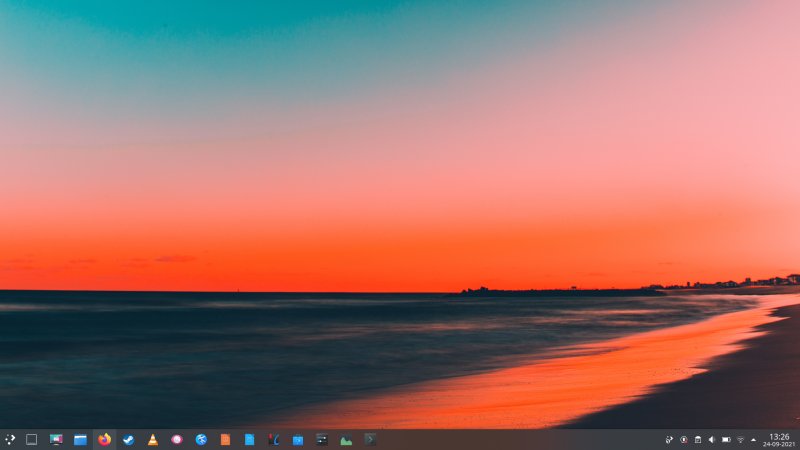The width and height of the screenshot is (800, 450).
Task: Switch to the Firefox browser
Action: pos(104,439)
